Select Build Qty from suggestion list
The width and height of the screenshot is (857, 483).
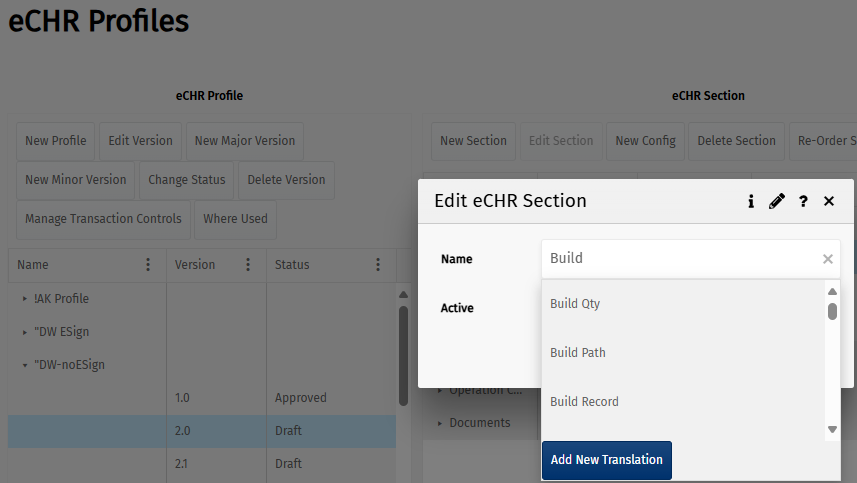(x=575, y=304)
